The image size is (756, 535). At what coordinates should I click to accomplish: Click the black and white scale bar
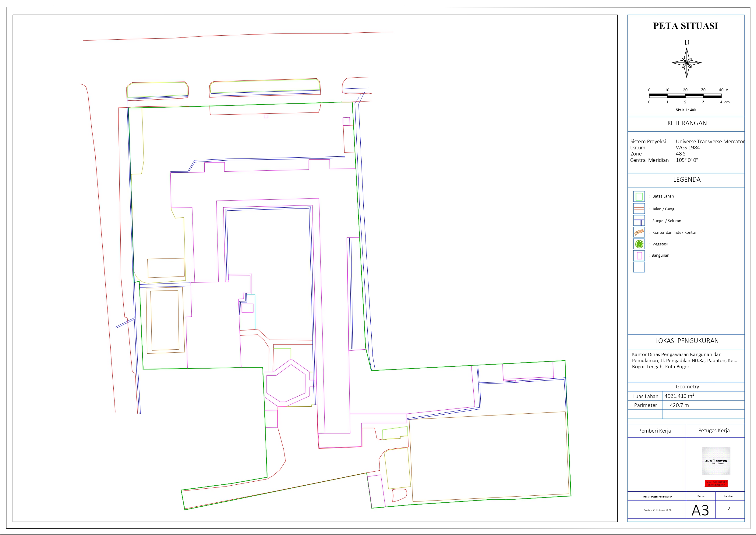pyautogui.click(x=685, y=96)
